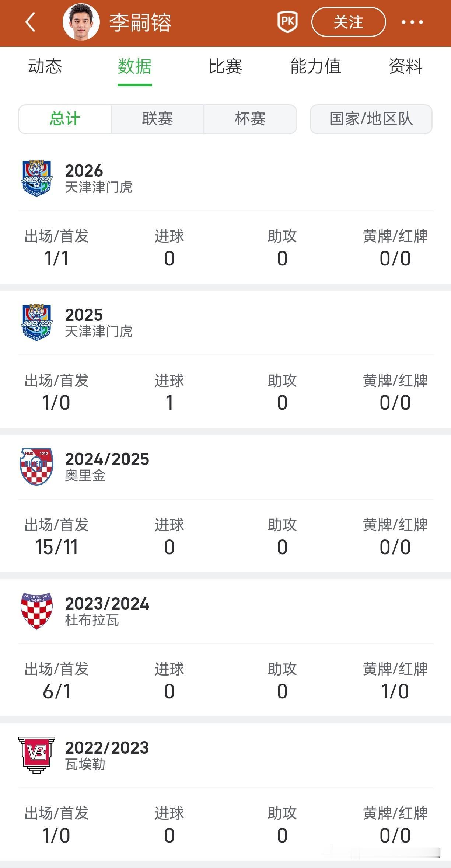Viewport: 451px width, 868px height.
Task: Switch to the 比赛 tab
Action: pyautogui.click(x=225, y=67)
